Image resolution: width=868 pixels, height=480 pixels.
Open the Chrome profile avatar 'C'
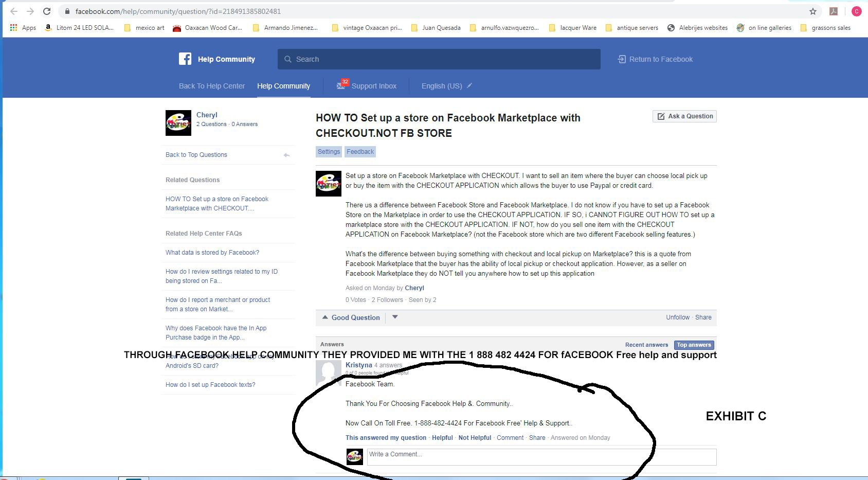[x=856, y=11]
